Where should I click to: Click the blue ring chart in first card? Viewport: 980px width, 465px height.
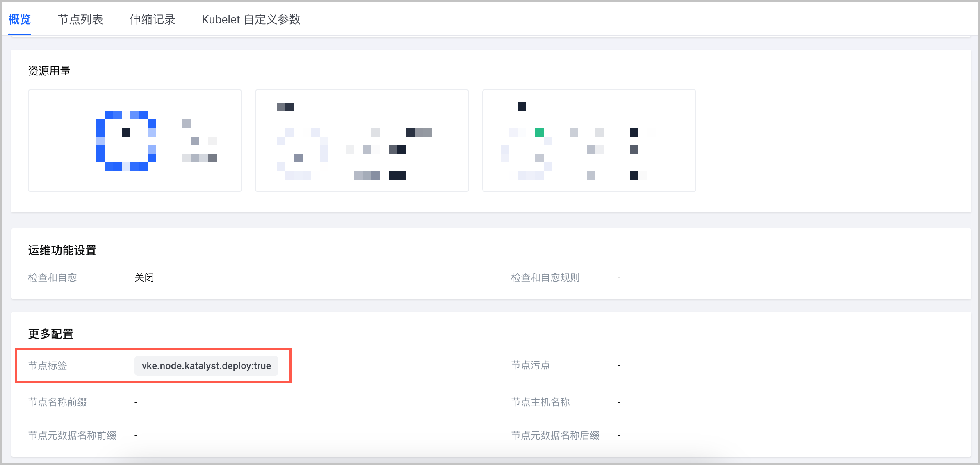tap(126, 141)
